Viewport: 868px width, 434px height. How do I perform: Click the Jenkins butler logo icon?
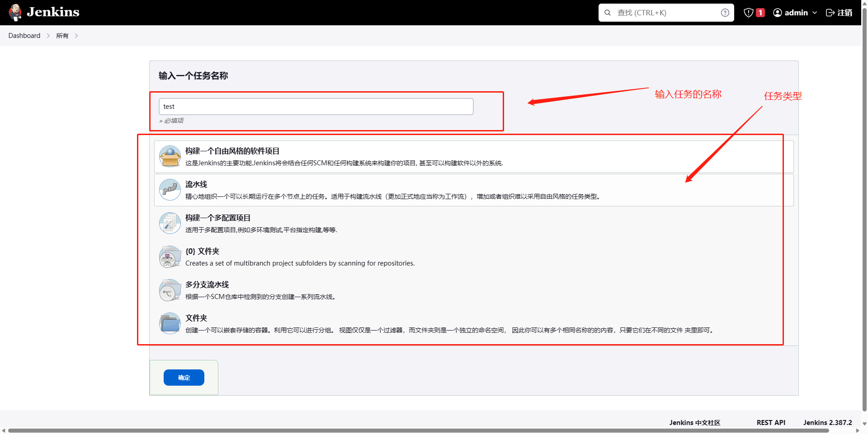15,12
